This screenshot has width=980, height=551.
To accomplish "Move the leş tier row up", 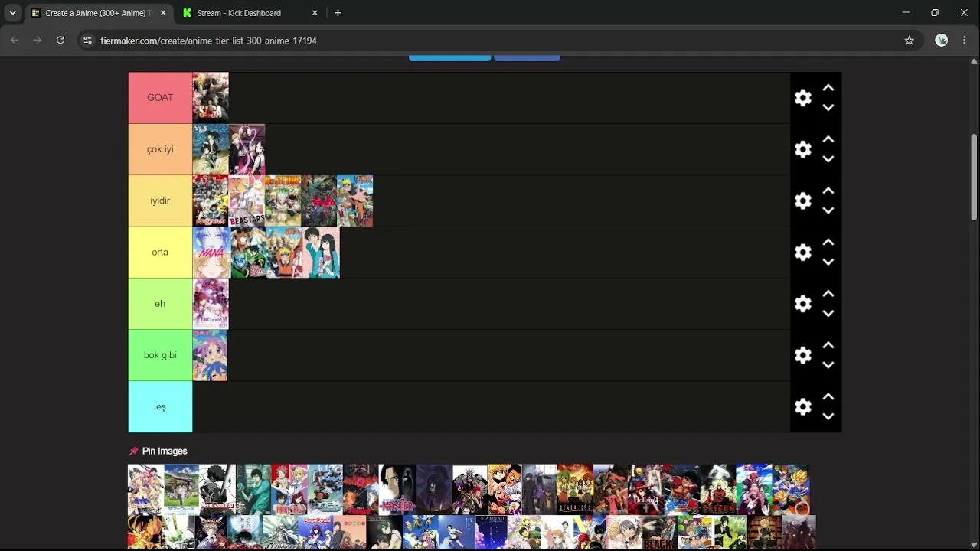I will tap(828, 396).
